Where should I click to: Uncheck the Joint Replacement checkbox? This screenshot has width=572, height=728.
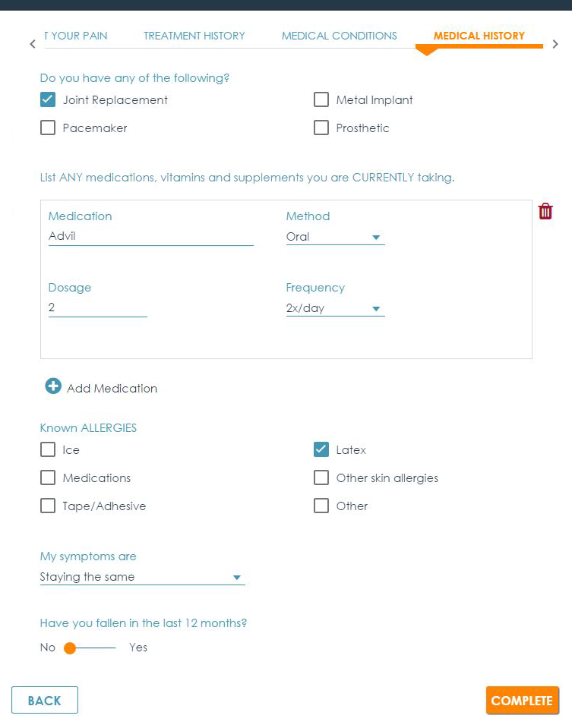click(x=48, y=99)
